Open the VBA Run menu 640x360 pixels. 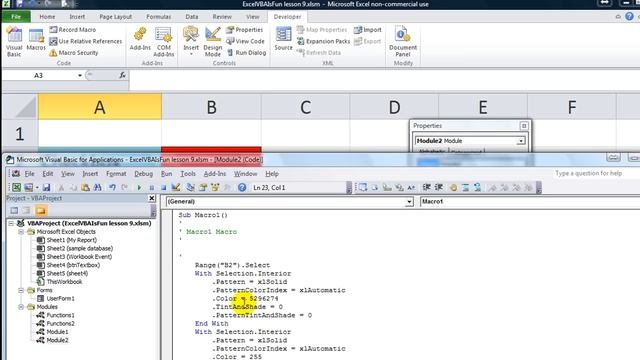click(166, 174)
